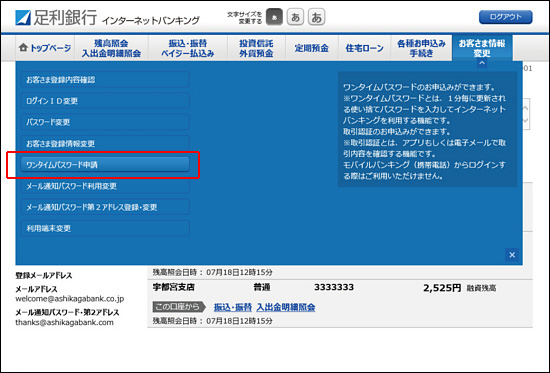Click the この口座から label

[179, 307]
